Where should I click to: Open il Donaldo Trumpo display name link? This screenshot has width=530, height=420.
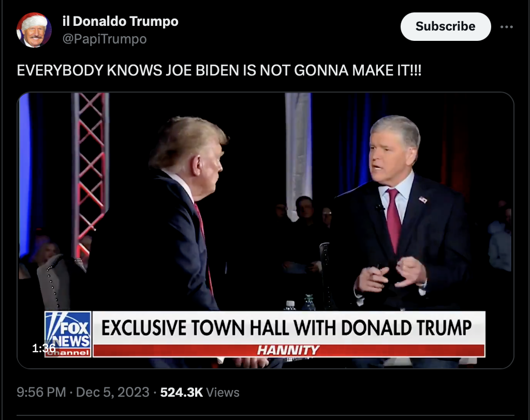120,21
